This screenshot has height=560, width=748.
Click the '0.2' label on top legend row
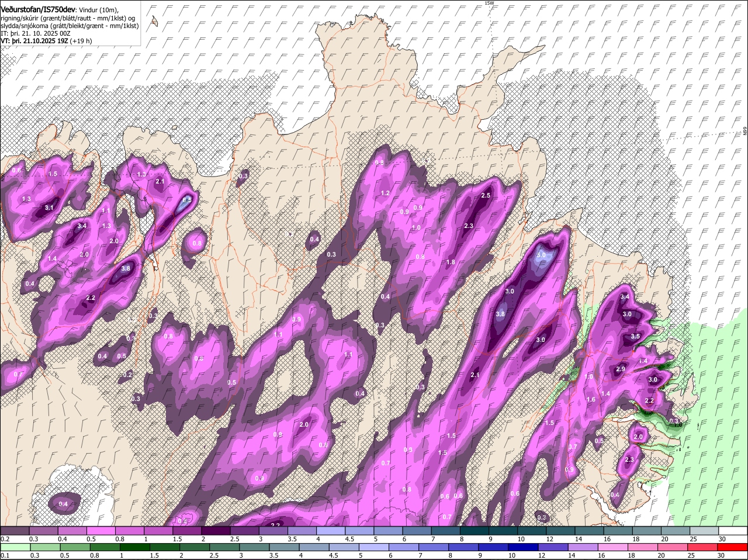[x=5, y=539]
